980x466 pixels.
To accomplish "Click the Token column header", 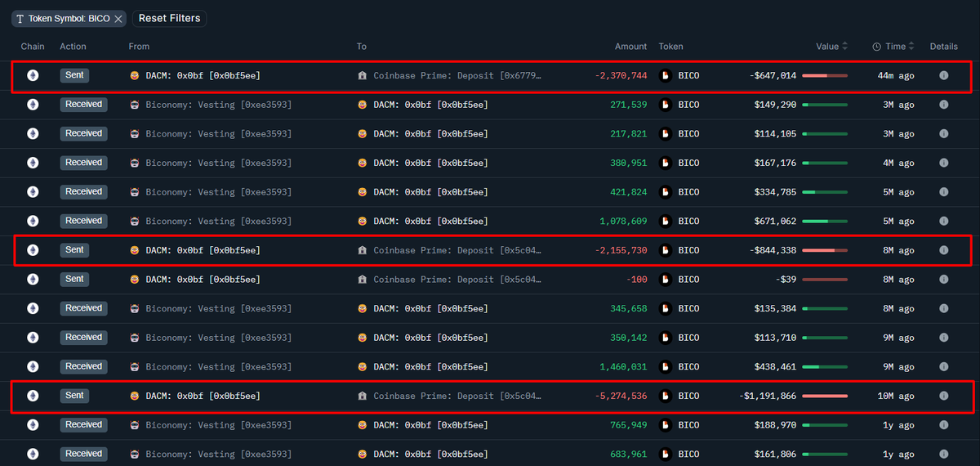I will 671,47.
